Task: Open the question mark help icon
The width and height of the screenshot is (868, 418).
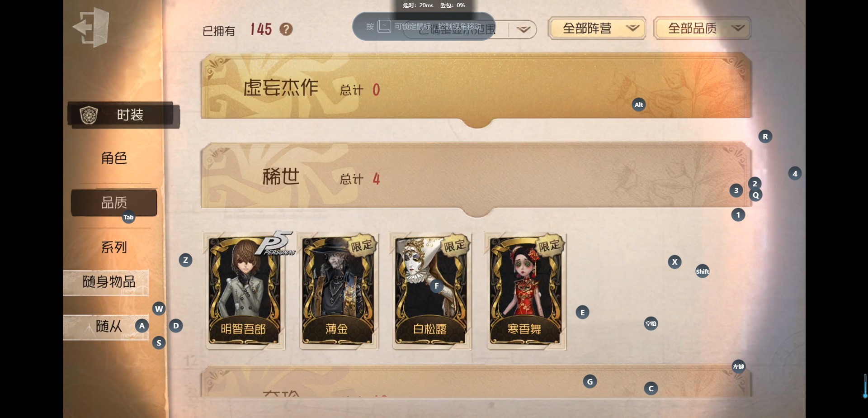Action: 286,29
